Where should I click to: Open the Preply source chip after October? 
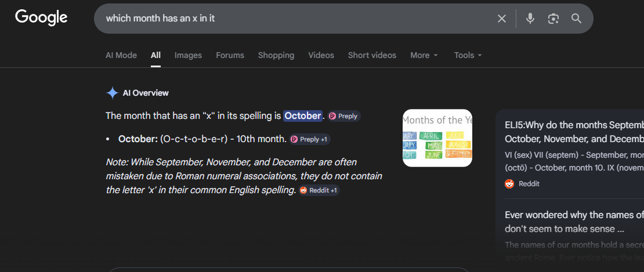[344, 116]
